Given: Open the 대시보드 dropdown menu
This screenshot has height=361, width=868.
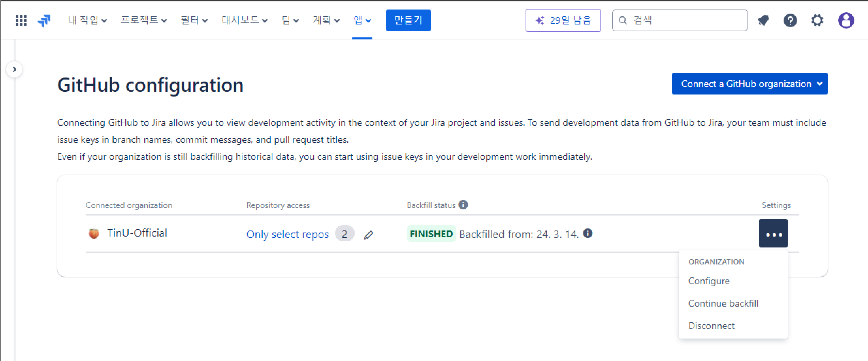Looking at the screenshot, I should coord(244,20).
